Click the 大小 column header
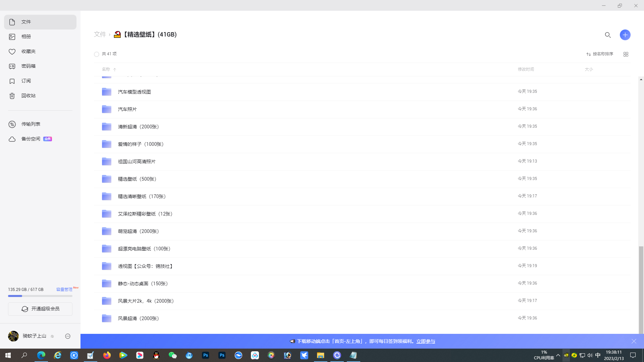This screenshot has height=362, width=644. [589, 69]
